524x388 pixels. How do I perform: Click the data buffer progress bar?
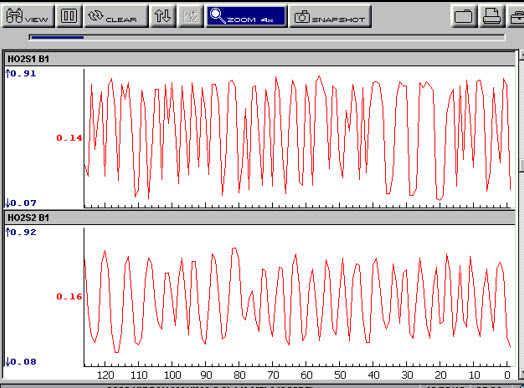[267, 37]
